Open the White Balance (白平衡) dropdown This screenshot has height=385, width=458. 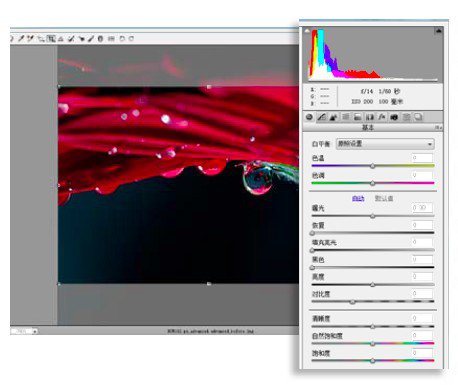click(385, 144)
